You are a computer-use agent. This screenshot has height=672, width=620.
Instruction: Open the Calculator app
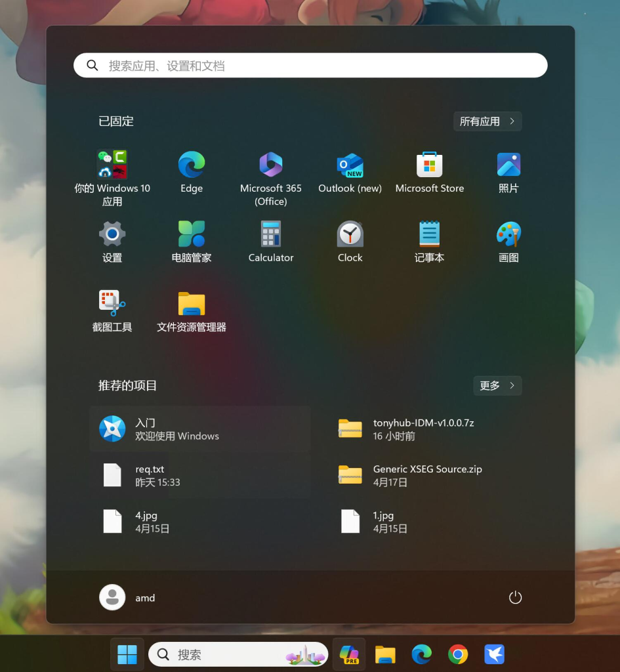coord(271,241)
